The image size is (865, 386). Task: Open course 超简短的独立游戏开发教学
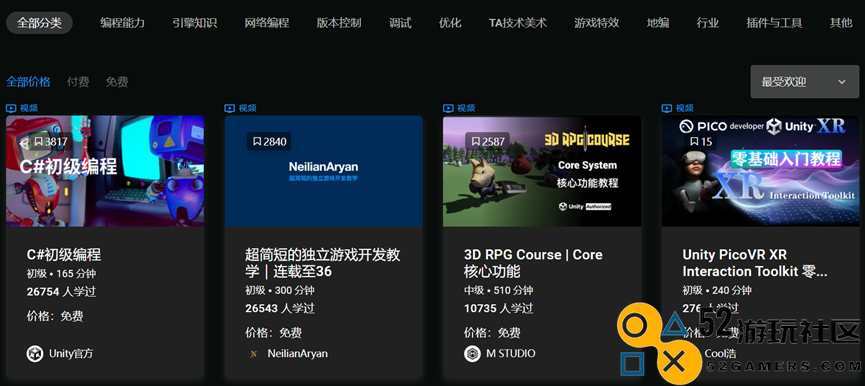[323, 263]
